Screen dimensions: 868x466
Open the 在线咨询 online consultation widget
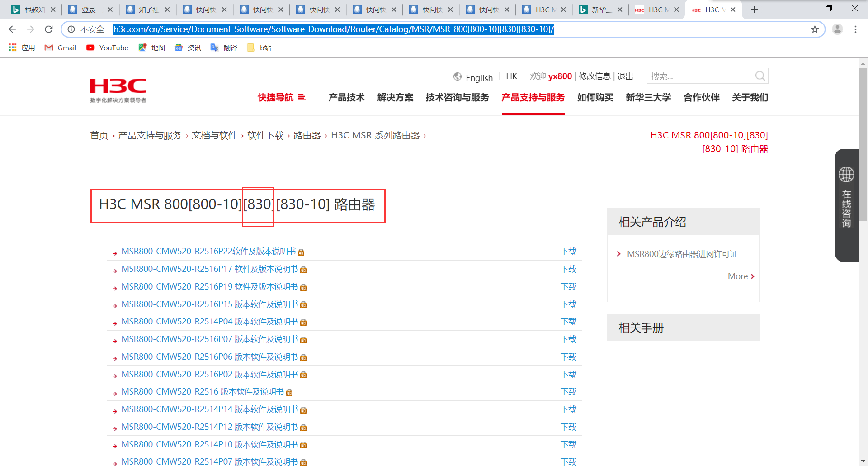pyautogui.click(x=846, y=205)
